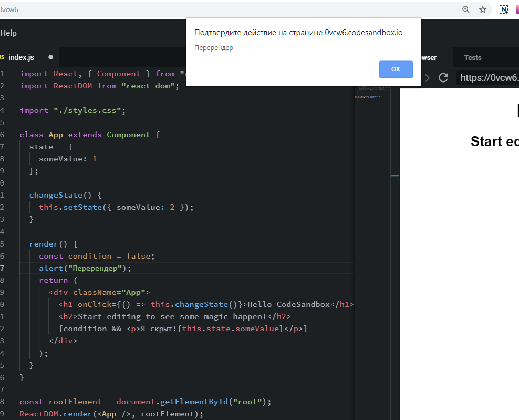Viewport: 519px width, 420px height.
Task: Click the 'this.setState({ someValue: 2 });' line
Action: pos(116,207)
